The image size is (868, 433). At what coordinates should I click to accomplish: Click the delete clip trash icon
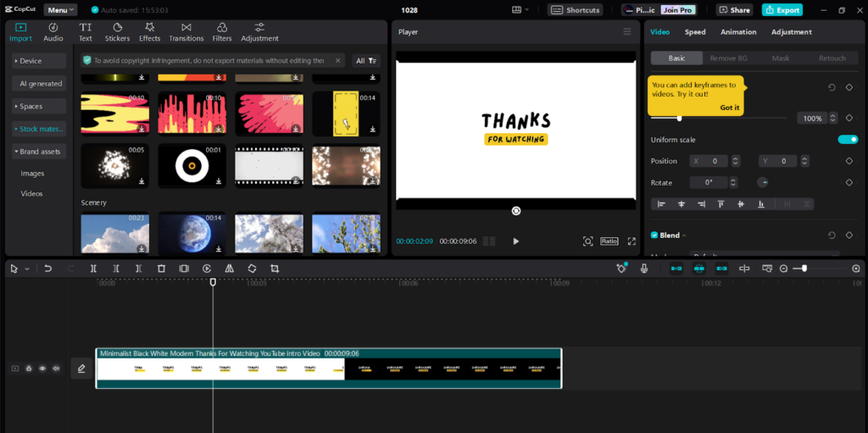[161, 269]
